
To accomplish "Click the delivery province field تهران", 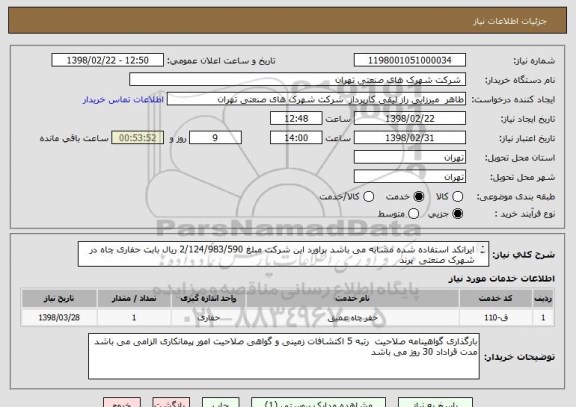I will coord(410,158).
